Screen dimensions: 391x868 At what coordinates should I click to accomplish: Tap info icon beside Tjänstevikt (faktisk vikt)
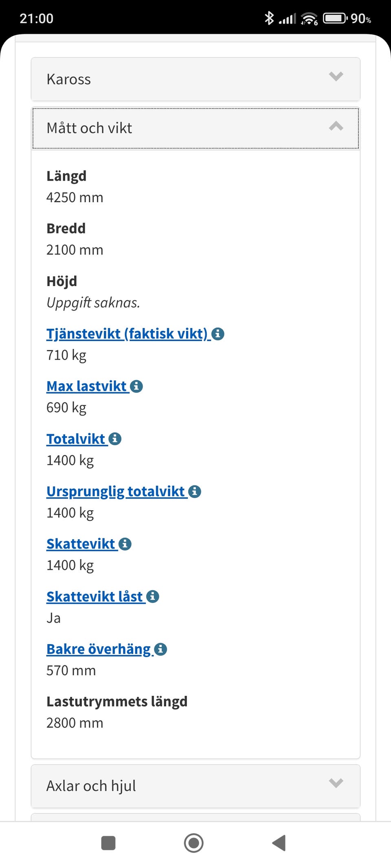[x=218, y=334]
